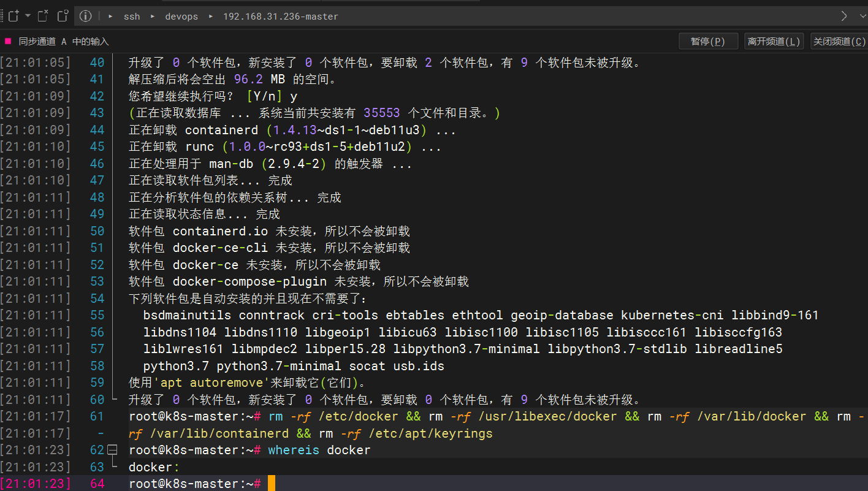Image resolution: width=868 pixels, height=491 pixels.
Task: Click the pink sync channel indicator square
Action: coord(8,41)
